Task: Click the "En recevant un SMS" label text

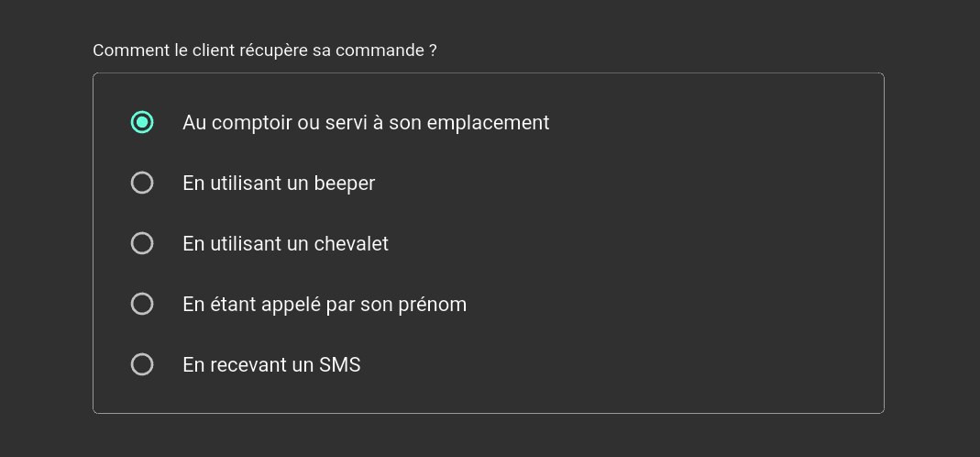Action: point(271,365)
